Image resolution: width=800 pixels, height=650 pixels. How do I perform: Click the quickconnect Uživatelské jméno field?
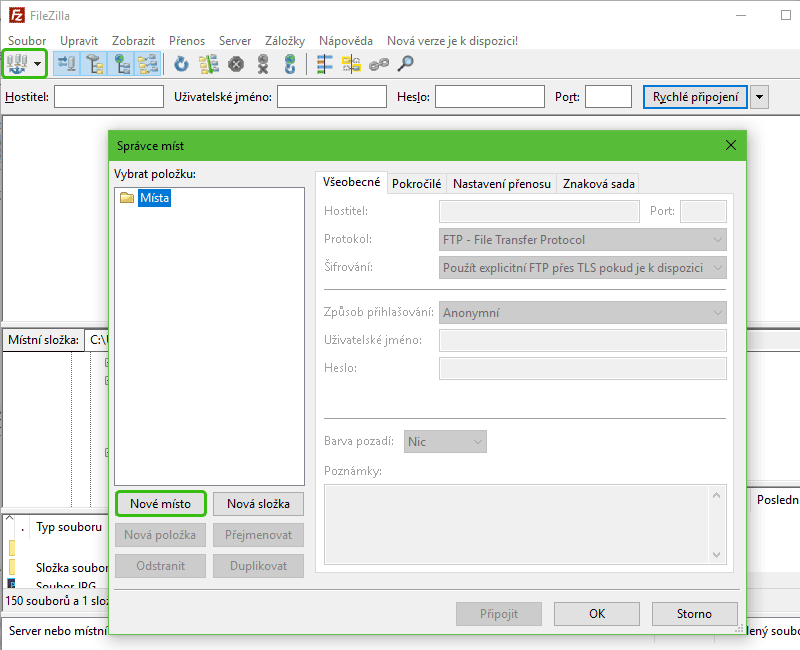tap(332, 96)
